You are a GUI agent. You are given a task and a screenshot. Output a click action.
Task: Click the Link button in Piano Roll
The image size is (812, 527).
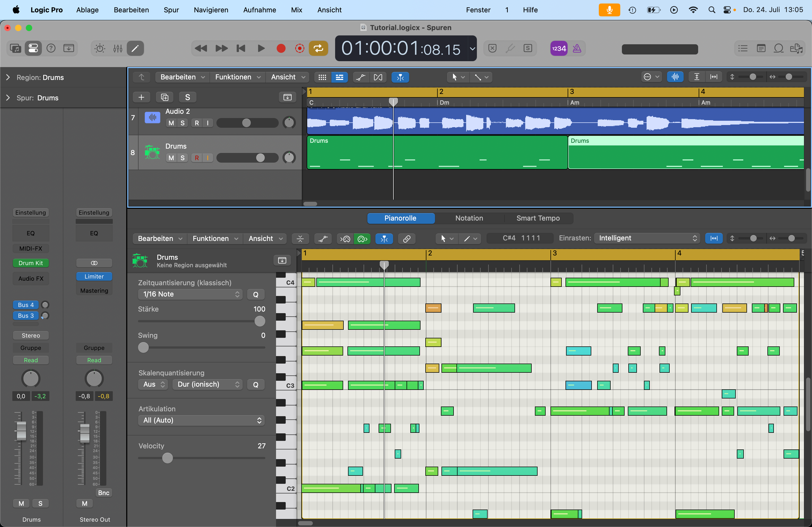click(407, 239)
